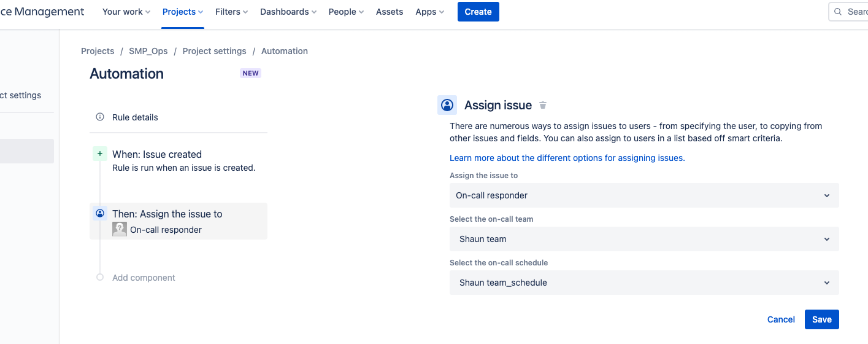
Task: Save the Assign issue action
Action: pyautogui.click(x=822, y=319)
